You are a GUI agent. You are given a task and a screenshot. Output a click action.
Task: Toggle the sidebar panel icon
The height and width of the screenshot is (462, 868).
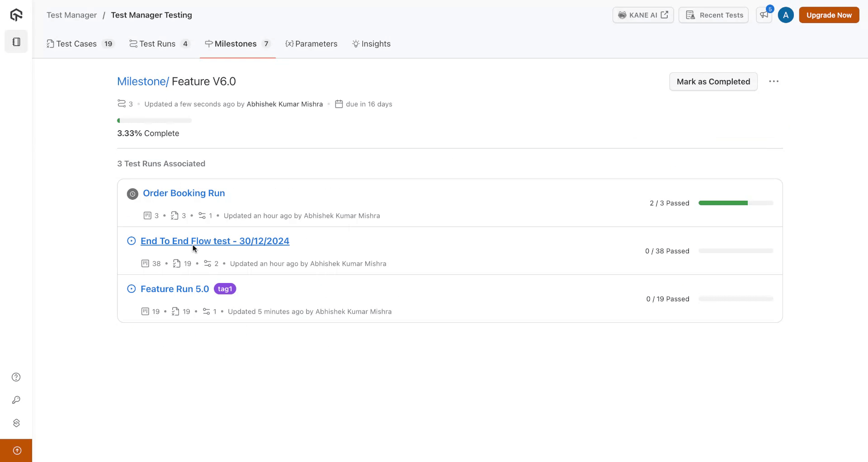pos(16,42)
